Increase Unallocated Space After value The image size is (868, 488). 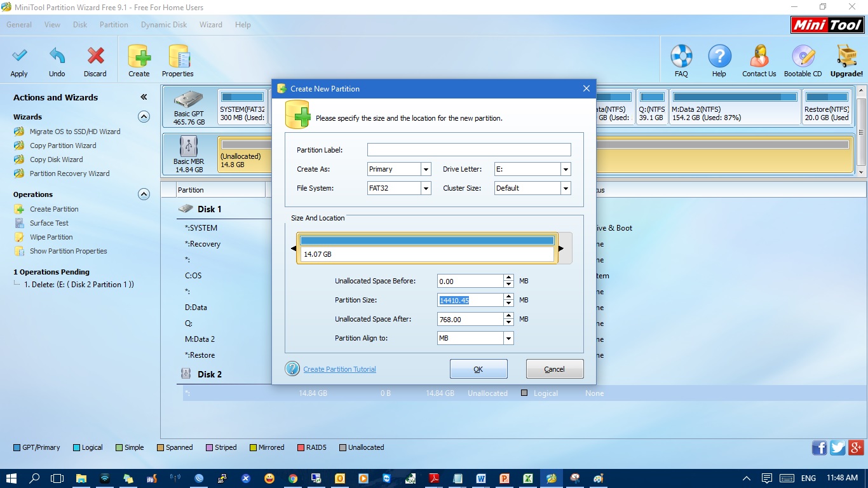coord(508,316)
